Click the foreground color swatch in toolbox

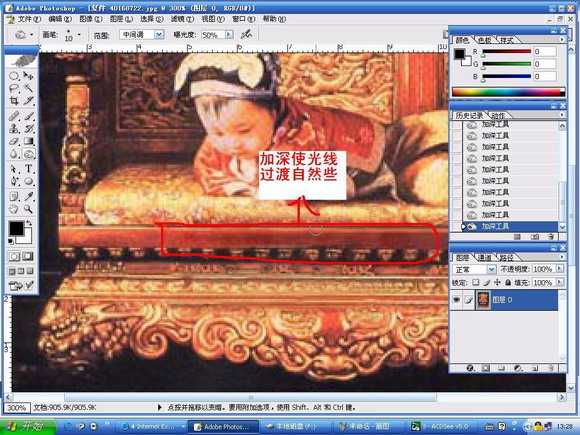click(x=16, y=228)
